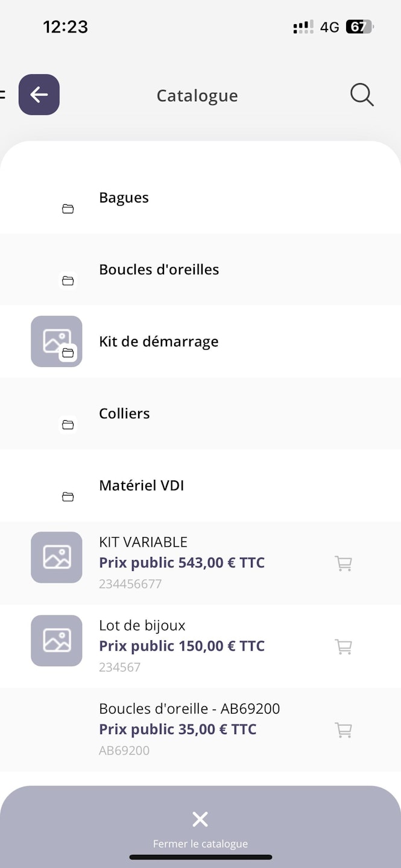Tap the Lot de bijoux price text
401x868 pixels.
(x=182, y=646)
